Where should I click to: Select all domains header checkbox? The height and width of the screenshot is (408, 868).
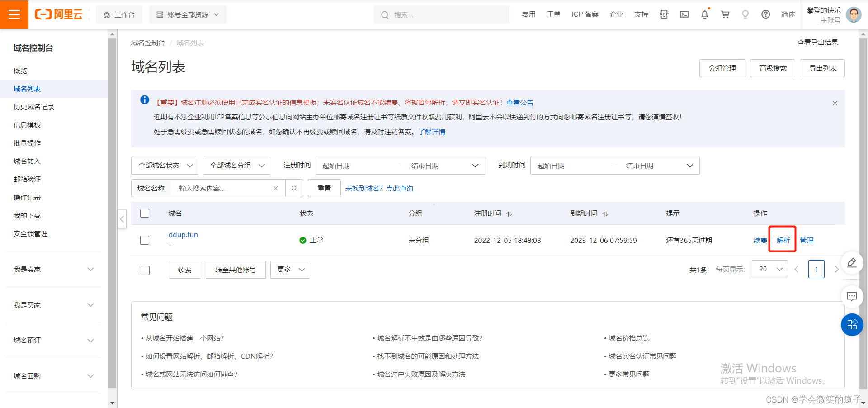(x=145, y=213)
